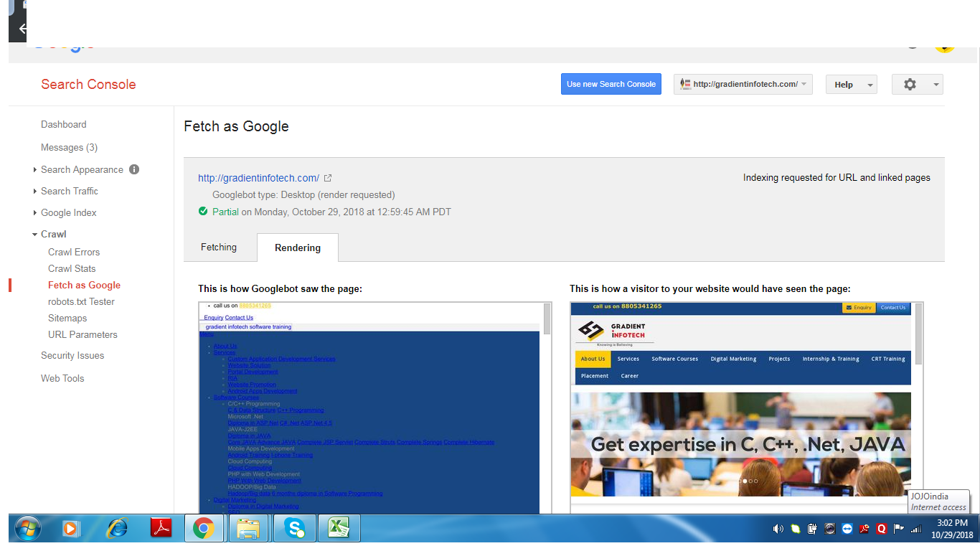980x551 pixels.
Task: Select the Rendering tab
Action: (298, 248)
